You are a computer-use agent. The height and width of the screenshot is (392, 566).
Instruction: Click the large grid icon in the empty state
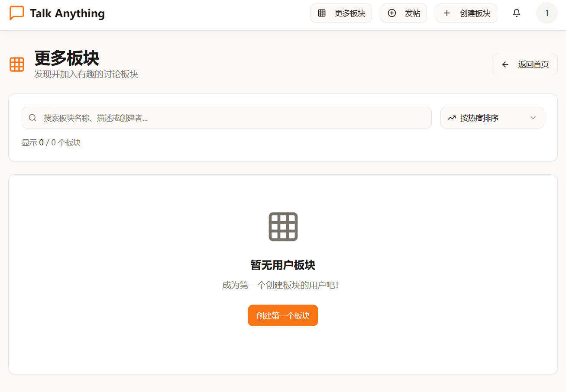(x=283, y=226)
